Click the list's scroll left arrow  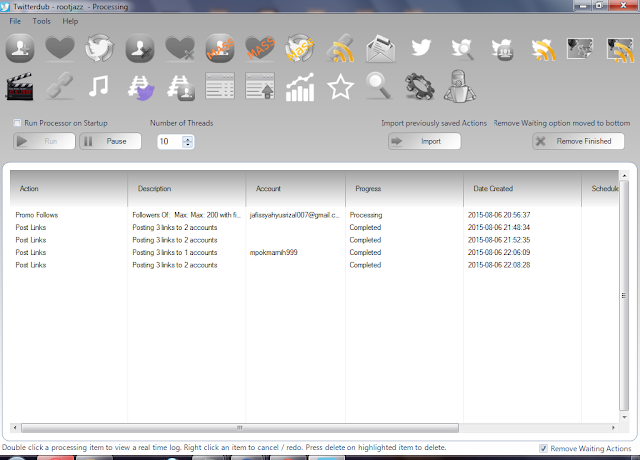[x=15, y=428]
